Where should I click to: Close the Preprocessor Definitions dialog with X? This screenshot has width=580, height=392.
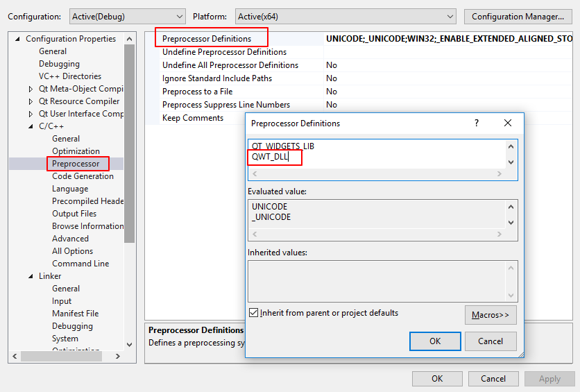click(508, 123)
